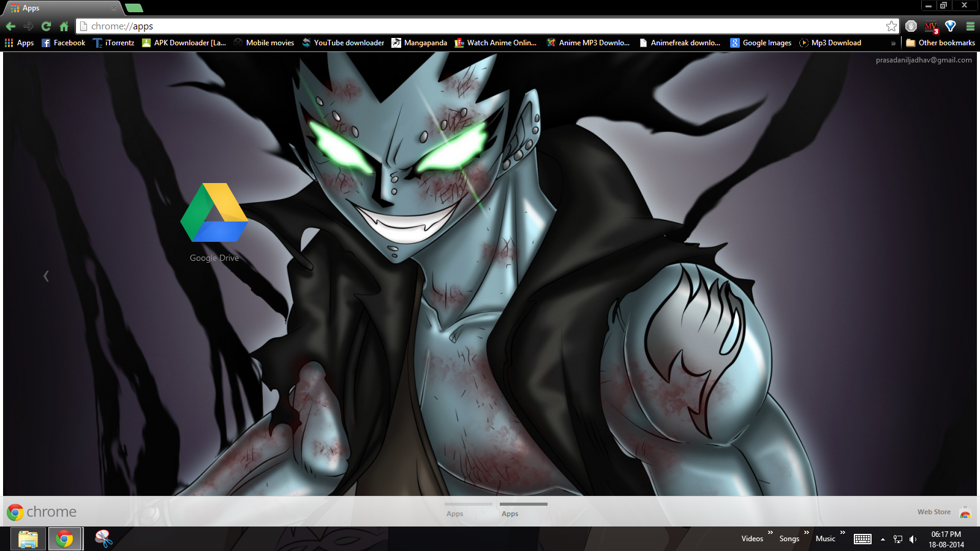Viewport: 980px width, 551px height.
Task: Open the Mp3 Download bookmark
Action: (830, 43)
